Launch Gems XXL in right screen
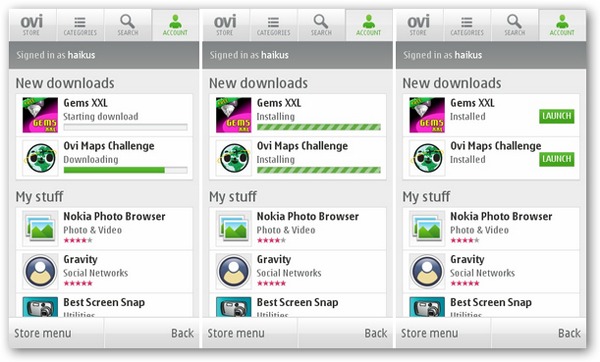 tap(557, 116)
